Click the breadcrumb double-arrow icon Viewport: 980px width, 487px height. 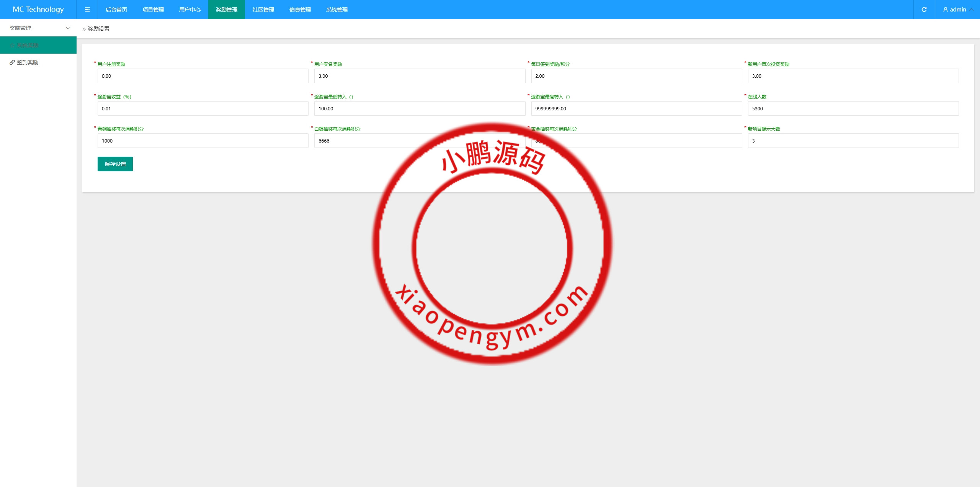pyautogui.click(x=84, y=29)
